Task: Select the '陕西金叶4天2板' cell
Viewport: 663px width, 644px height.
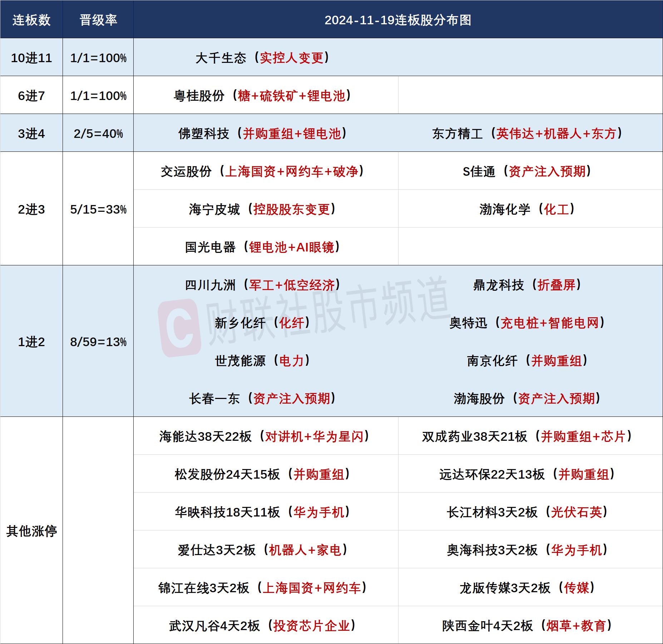Action: click(530, 626)
